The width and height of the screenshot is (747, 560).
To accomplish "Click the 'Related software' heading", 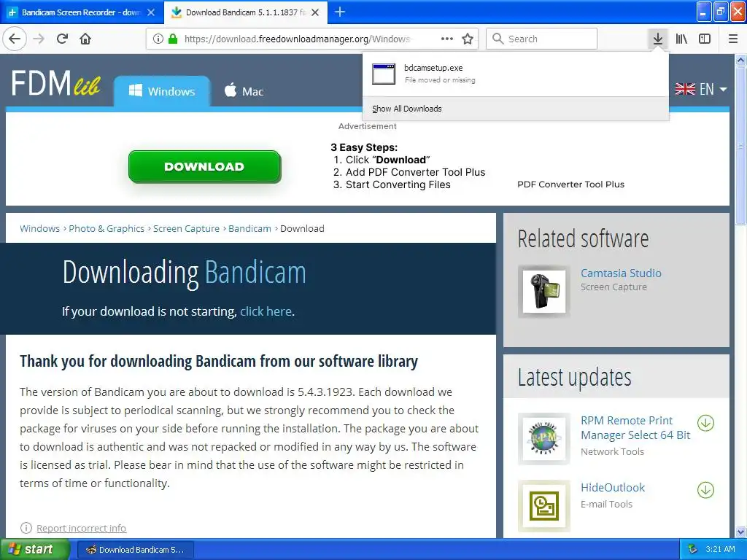I will (583, 238).
